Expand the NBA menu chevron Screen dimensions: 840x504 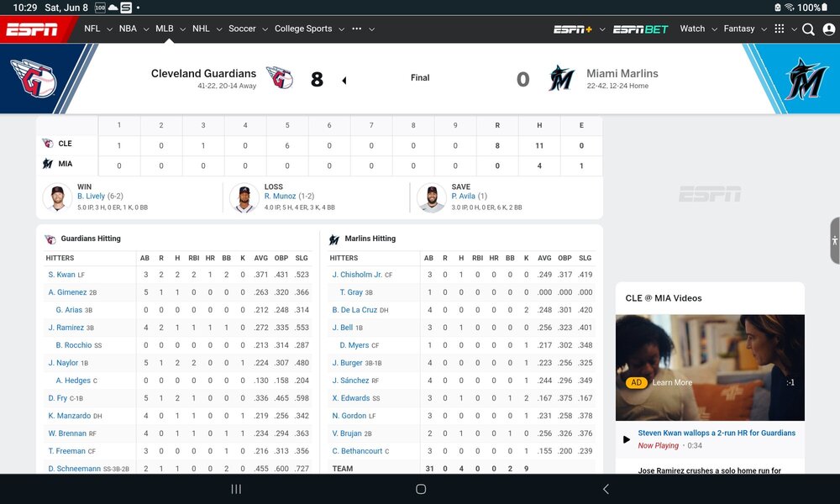click(145, 29)
